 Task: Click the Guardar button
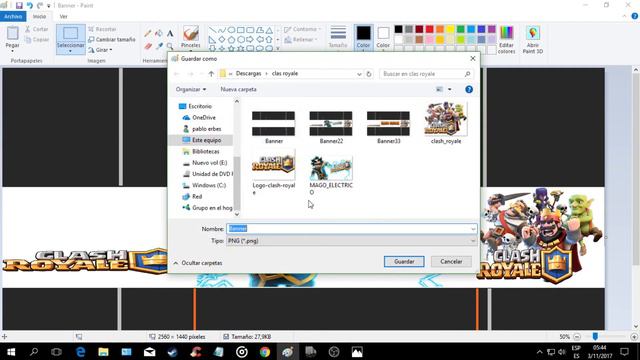click(x=404, y=262)
